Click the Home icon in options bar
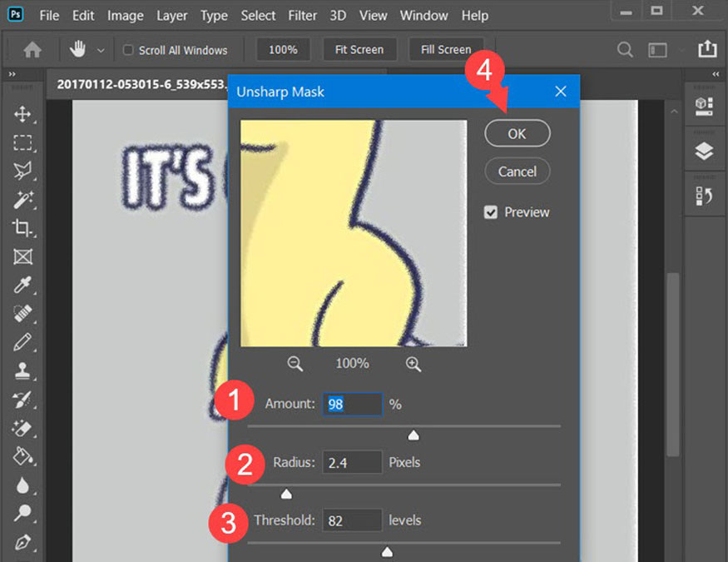 (32, 50)
